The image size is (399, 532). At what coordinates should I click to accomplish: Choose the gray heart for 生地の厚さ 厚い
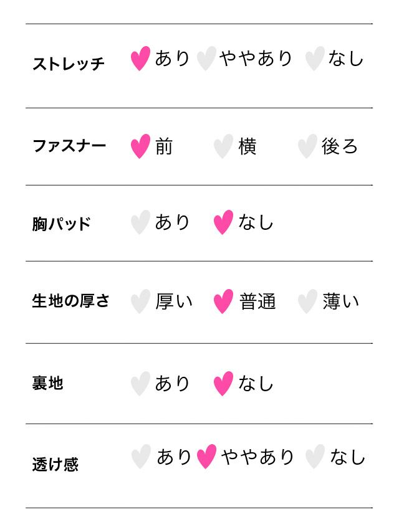pyautogui.click(x=140, y=302)
